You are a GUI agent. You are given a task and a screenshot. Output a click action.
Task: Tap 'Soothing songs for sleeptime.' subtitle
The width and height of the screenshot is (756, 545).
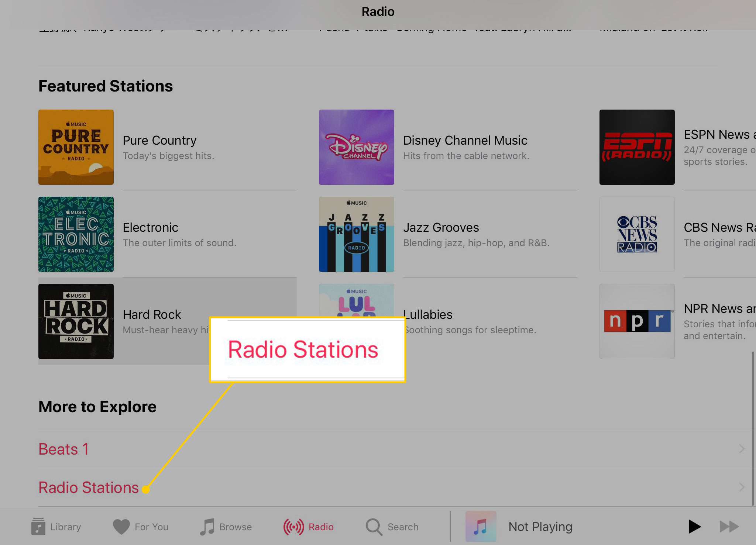coord(470,330)
